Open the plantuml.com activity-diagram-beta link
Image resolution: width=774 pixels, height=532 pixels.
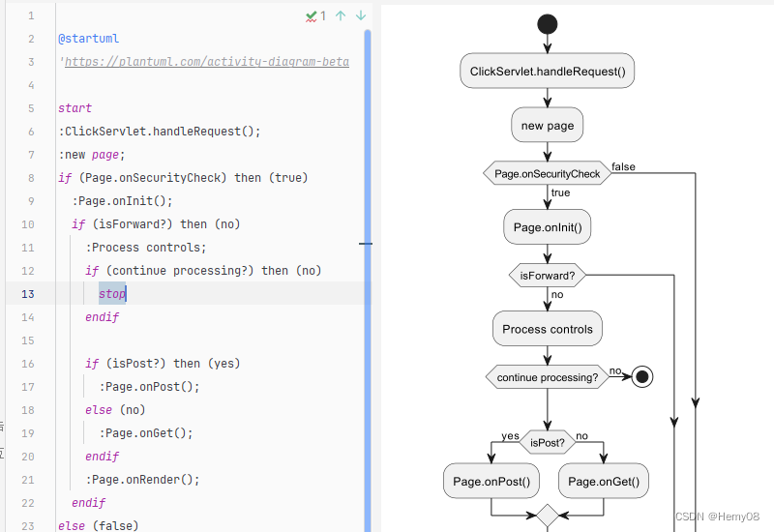(x=207, y=62)
